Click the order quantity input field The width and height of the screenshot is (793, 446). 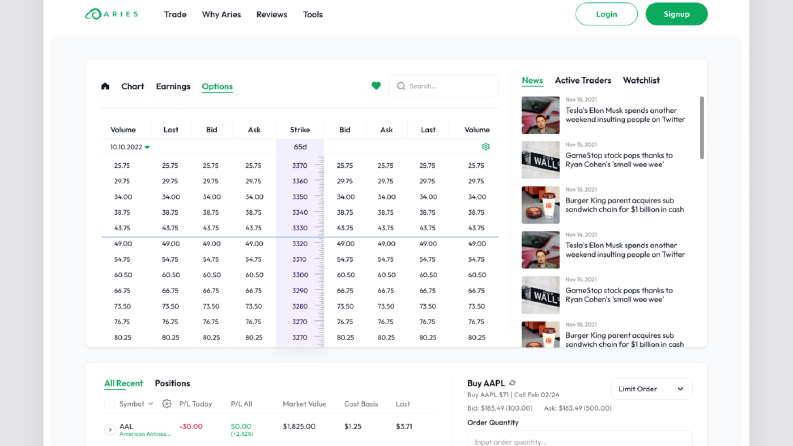pos(580,440)
